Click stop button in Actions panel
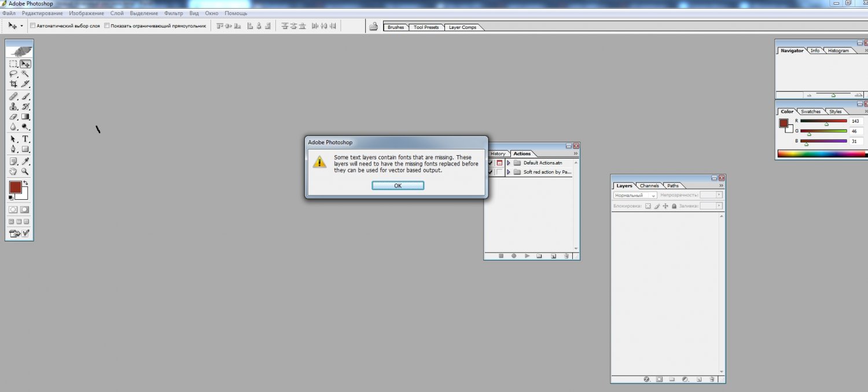Viewport: 868px width, 392px height. tap(501, 255)
